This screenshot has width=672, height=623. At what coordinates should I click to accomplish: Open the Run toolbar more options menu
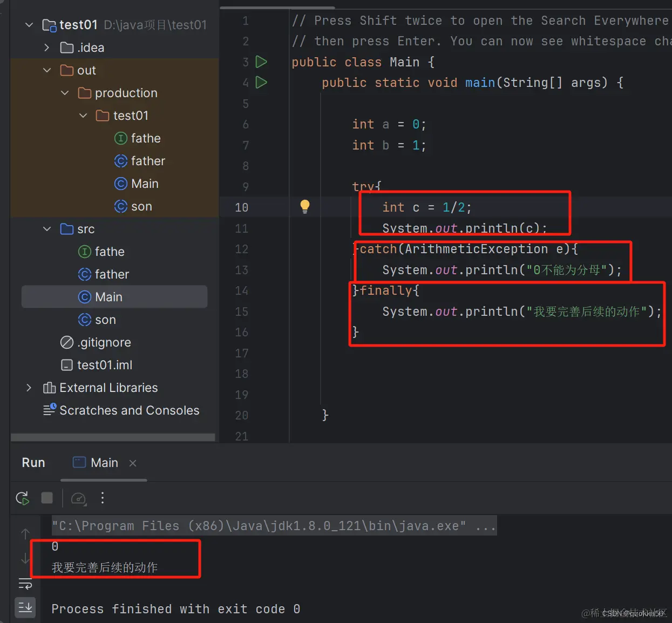coord(103,498)
